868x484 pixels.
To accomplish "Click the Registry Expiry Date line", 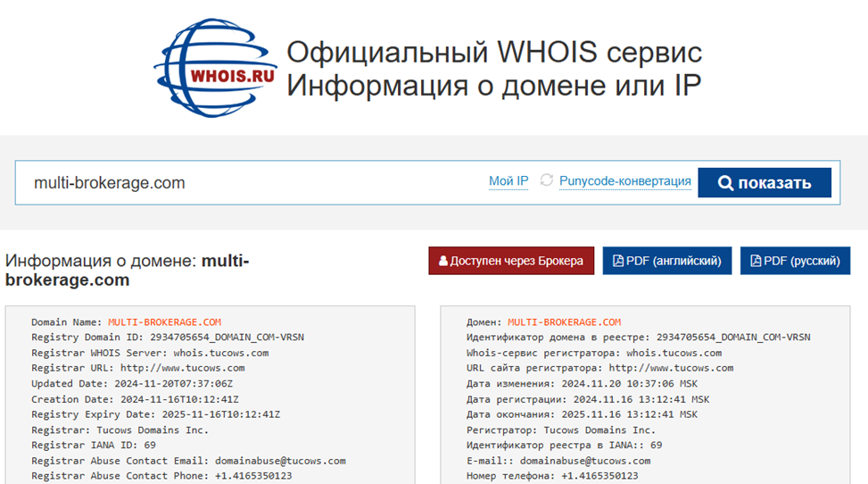I will pyautogui.click(x=155, y=414).
